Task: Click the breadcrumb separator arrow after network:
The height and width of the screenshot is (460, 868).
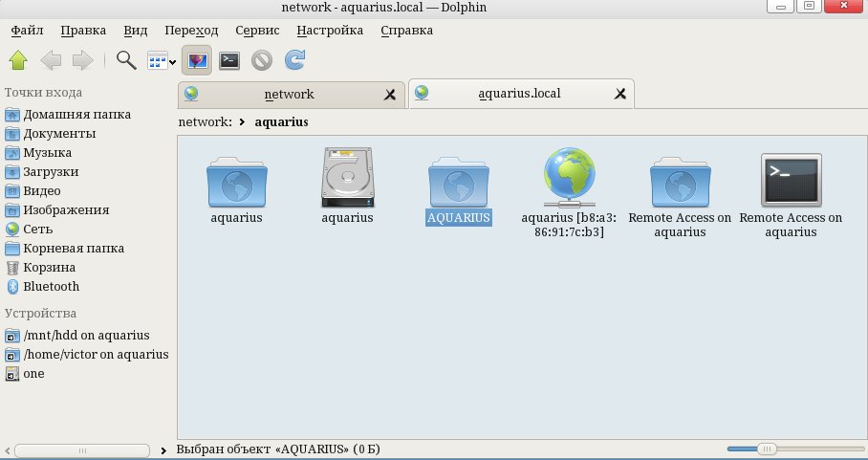Action: (243, 121)
